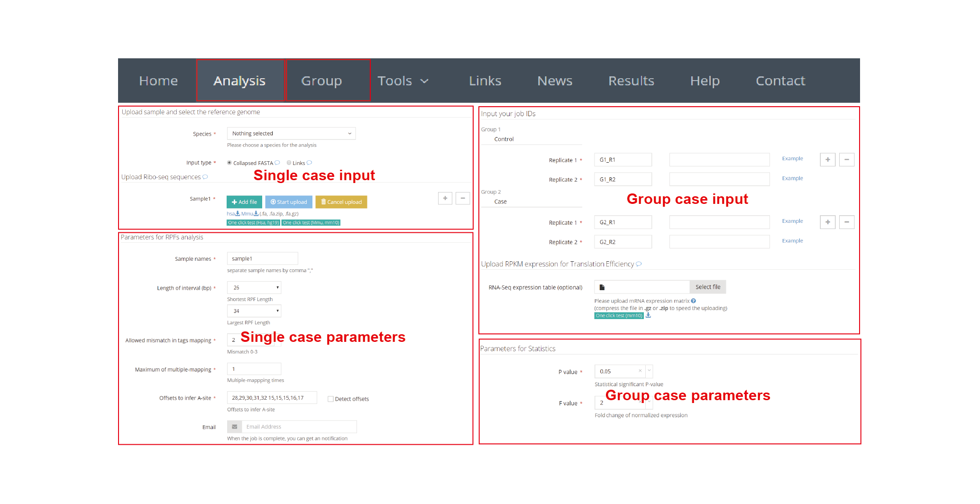Click the Cancel upload button

click(341, 202)
